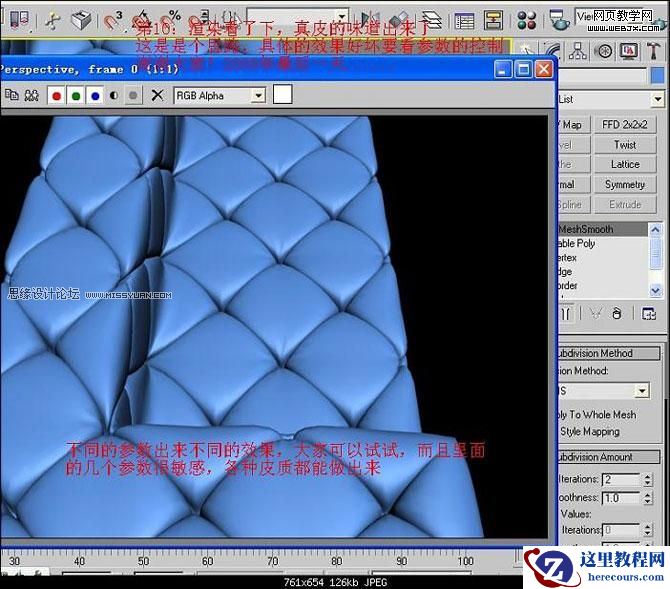
Task: Open the Schematic View toolbar icon
Action: click(x=493, y=20)
